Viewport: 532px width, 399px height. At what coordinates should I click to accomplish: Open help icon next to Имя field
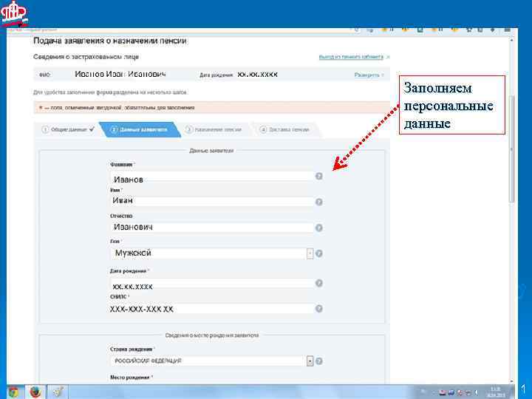coord(319,202)
